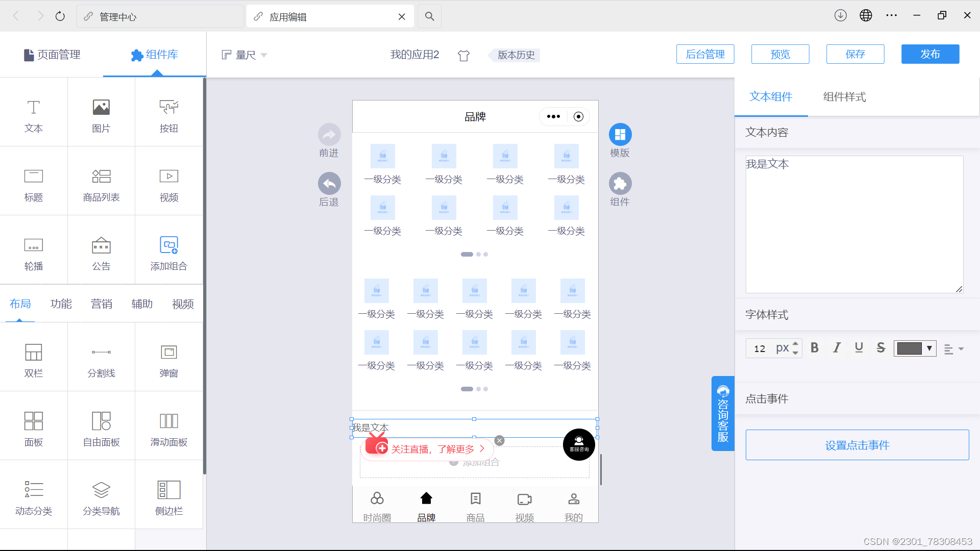
Task: Click inside the 文本内容 text area
Action: point(854,224)
